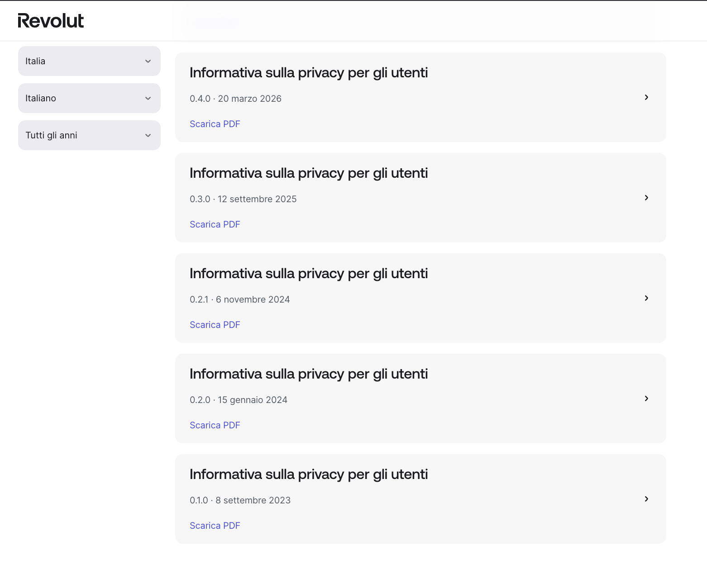Download PDF for 15 gennaio 2024 version
This screenshot has height=588, width=707.
point(215,425)
